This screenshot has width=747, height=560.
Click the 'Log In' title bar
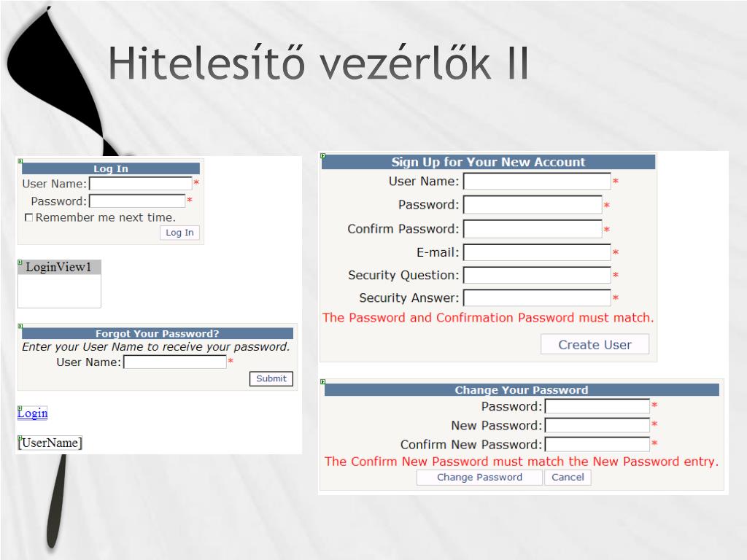click(x=111, y=168)
